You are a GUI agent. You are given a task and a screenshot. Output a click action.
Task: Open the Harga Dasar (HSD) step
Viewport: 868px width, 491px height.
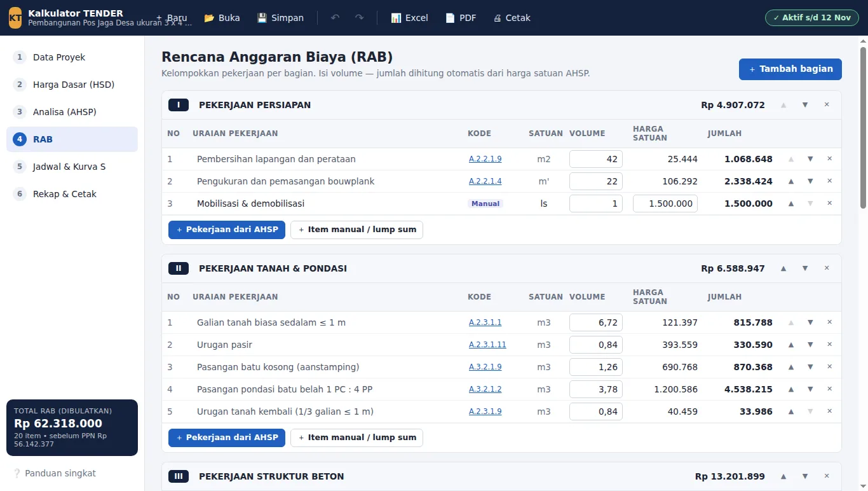[x=72, y=85]
